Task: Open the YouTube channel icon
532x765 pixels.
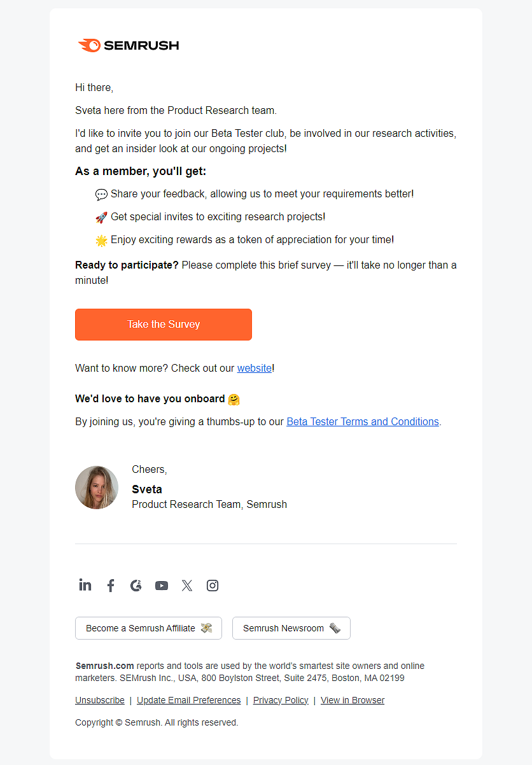Action: tap(161, 585)
